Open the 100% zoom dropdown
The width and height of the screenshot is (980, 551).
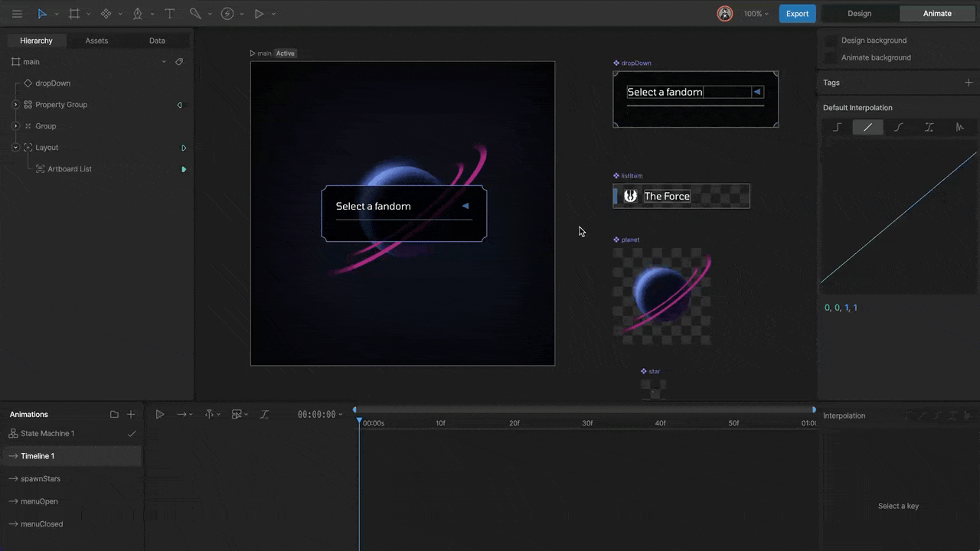pyautogui.click(x=756, y=14)
